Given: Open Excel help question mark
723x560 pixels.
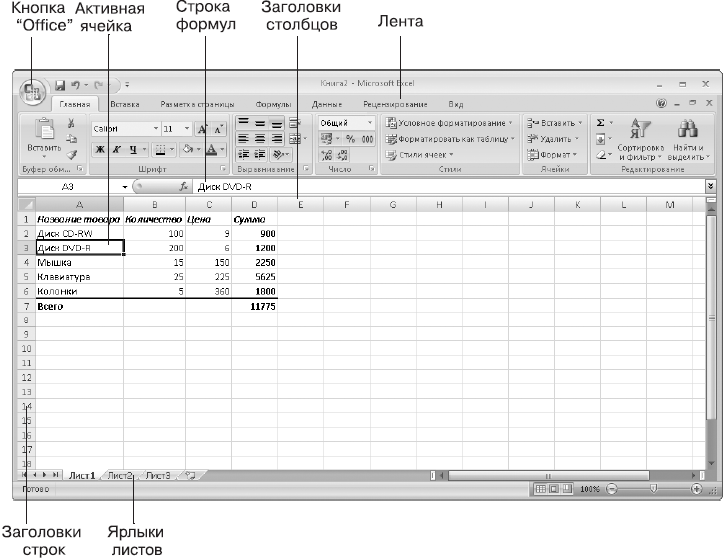Looking at the screenshot, I should [661, 103].
